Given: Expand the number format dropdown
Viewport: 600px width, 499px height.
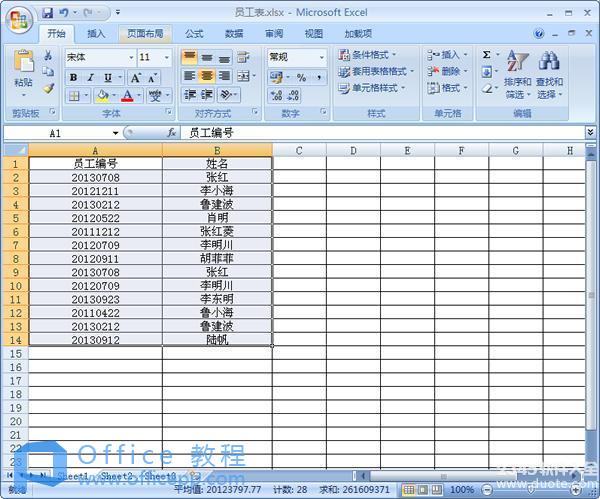Looking at the screenshot, I should [x=321, y=57].
